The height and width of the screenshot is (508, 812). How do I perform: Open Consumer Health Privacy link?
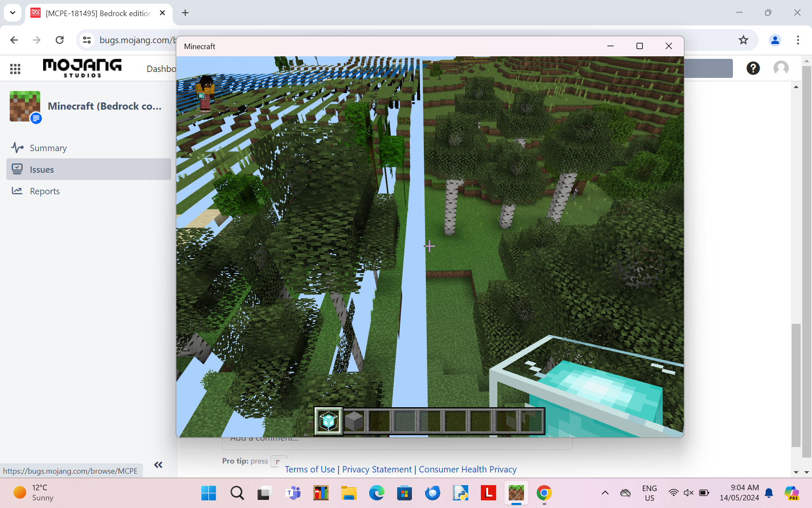467,469
